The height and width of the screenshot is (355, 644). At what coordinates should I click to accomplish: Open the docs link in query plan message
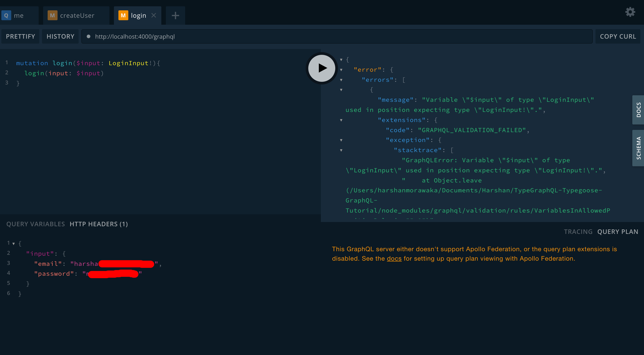[394, 259]
